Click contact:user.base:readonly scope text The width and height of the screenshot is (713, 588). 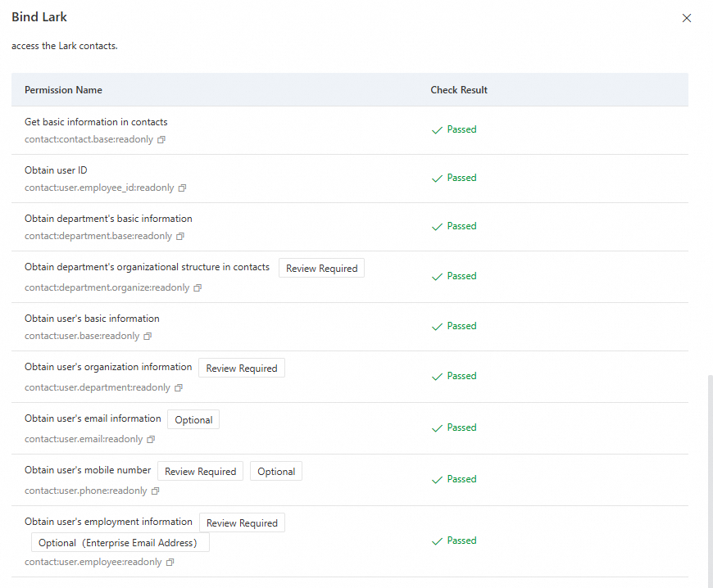click(x=82, y=337)
